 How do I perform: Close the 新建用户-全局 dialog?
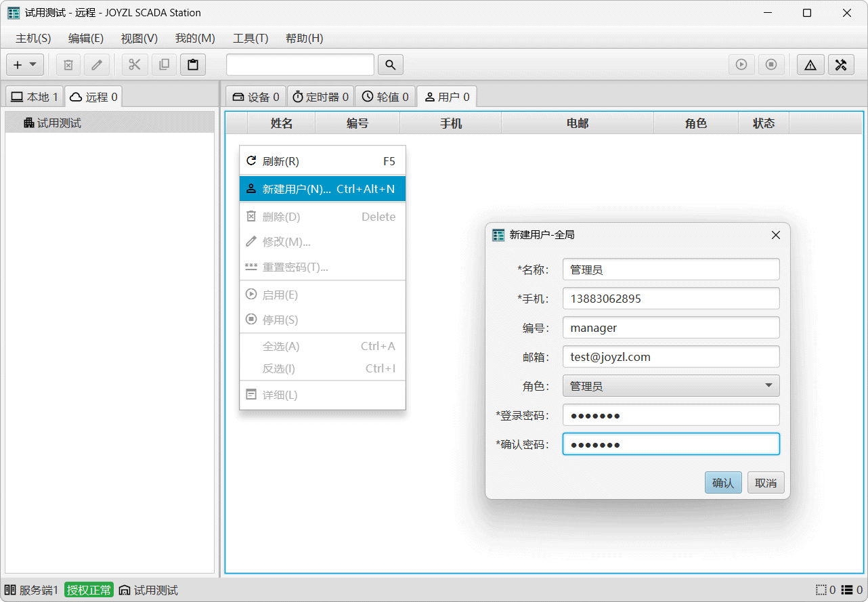tap(776, 235)
